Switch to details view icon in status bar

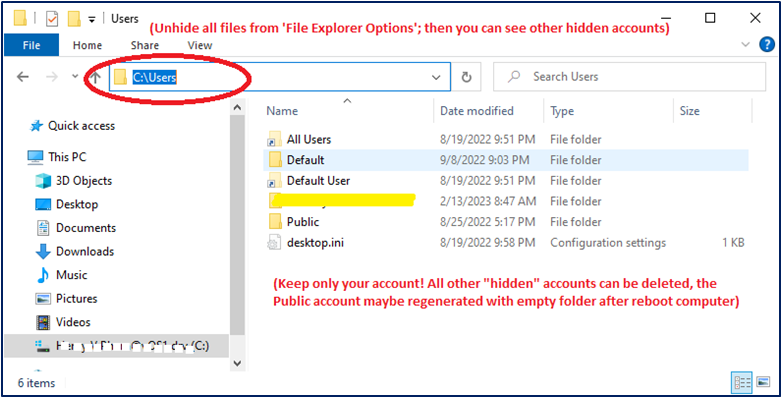742,383
